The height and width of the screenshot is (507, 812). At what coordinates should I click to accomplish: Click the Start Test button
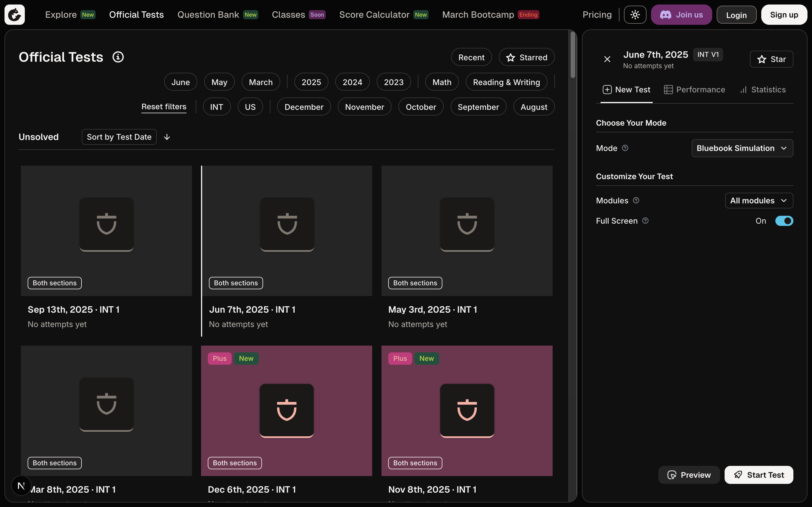[759, 475]
